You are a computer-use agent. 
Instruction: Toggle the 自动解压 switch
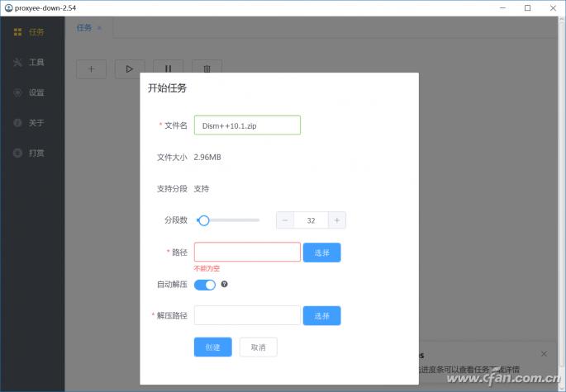(x=205, y=285)
